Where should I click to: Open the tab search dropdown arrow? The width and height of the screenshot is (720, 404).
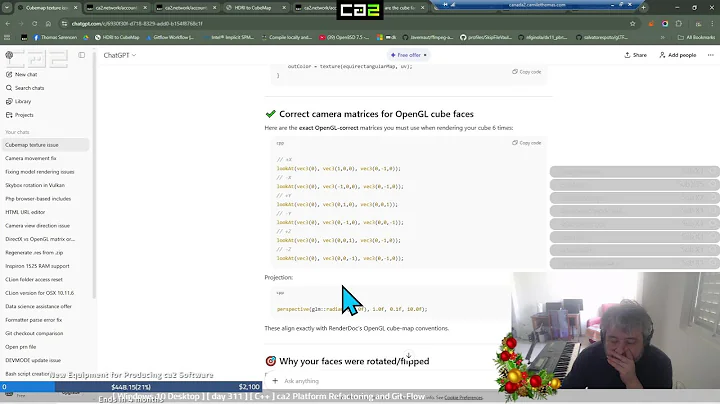tap(7, 8)
